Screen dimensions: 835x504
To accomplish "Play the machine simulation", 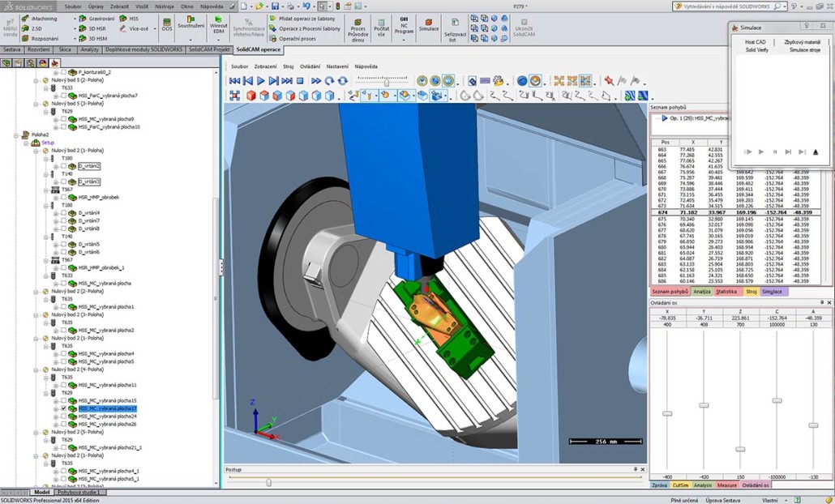I will (x=261, y=81).
